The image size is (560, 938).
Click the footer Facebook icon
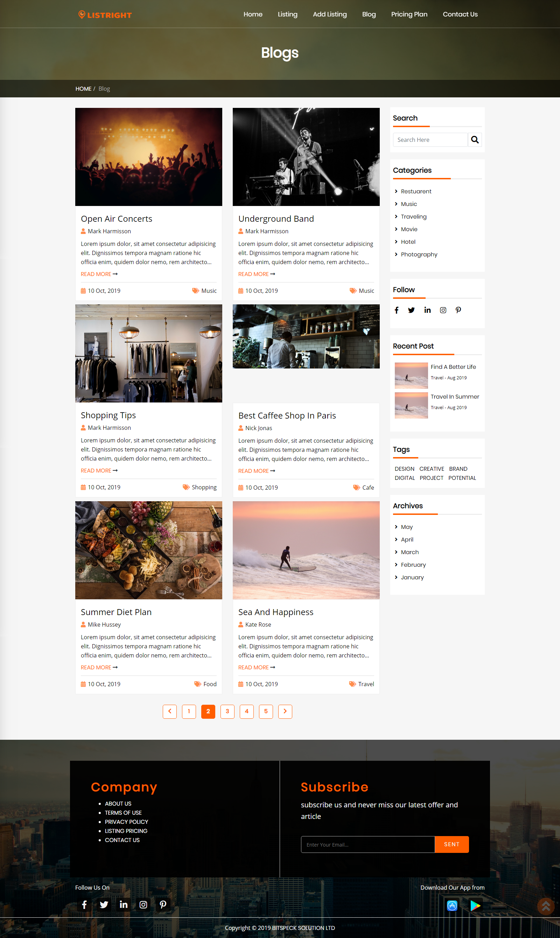pos(85,904)
